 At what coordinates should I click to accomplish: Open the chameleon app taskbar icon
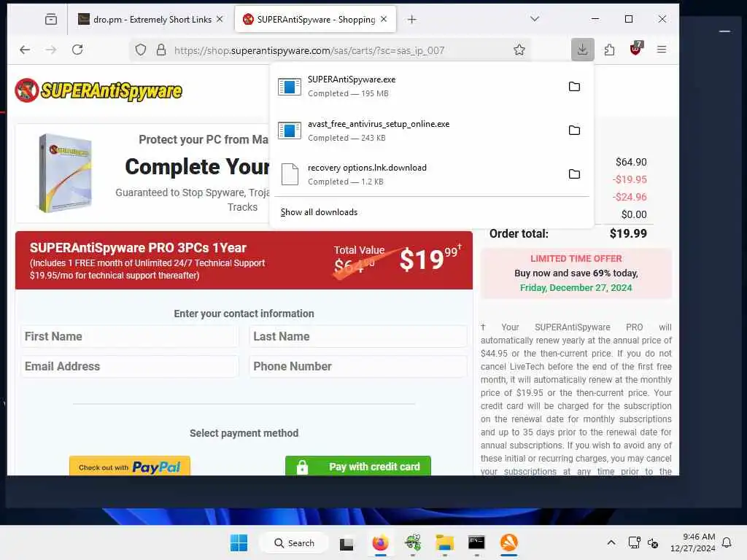click(413, 542)
